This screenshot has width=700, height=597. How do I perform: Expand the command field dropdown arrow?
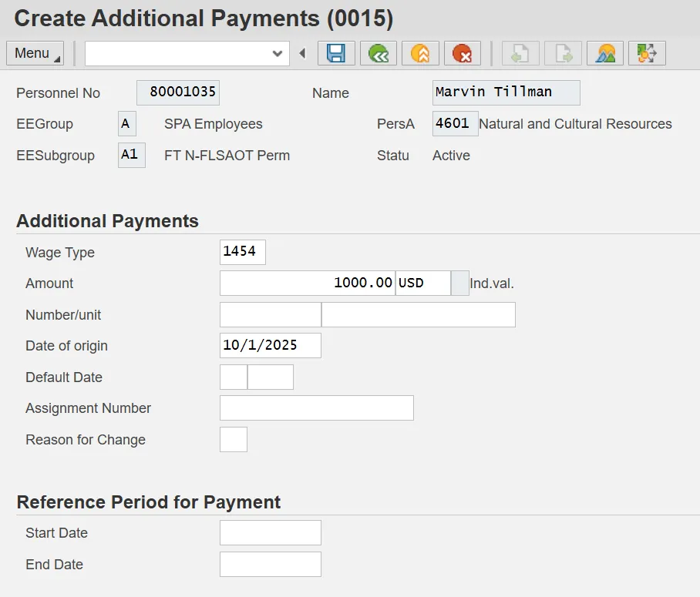tap(278, 53)
